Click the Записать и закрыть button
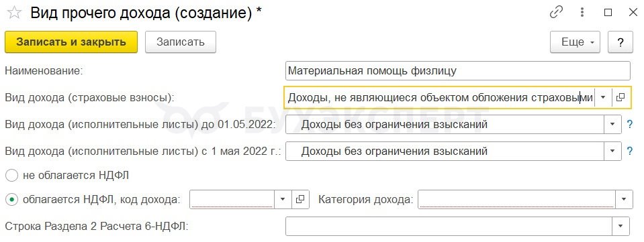The height and width of the screenshot is (242, 644). pyautogui.click(x=71, y=42)
